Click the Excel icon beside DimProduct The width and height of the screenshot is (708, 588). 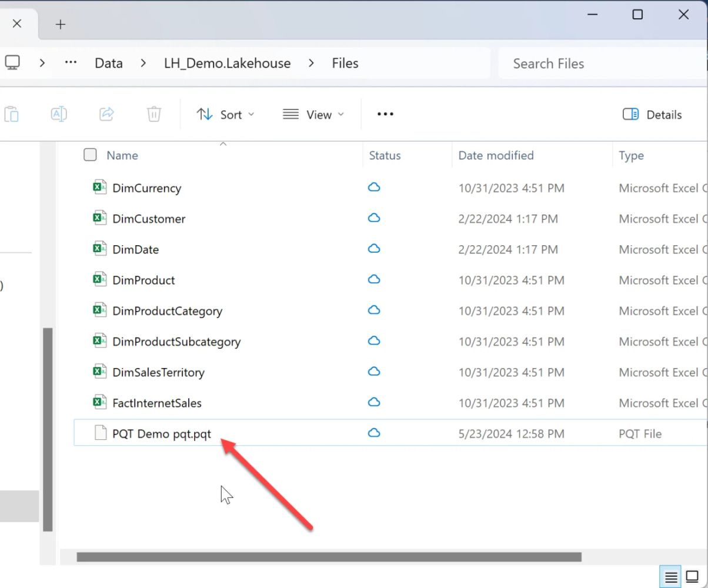tap(99, 279)
